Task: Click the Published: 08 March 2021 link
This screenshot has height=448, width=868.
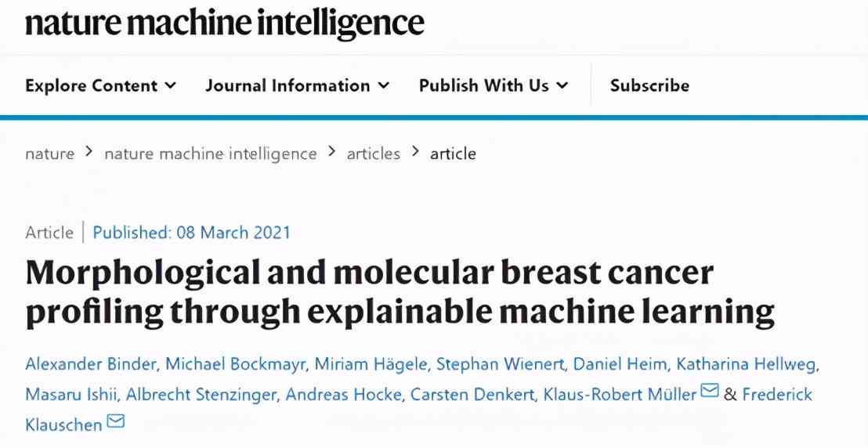Action: click(x=191, y=232)
